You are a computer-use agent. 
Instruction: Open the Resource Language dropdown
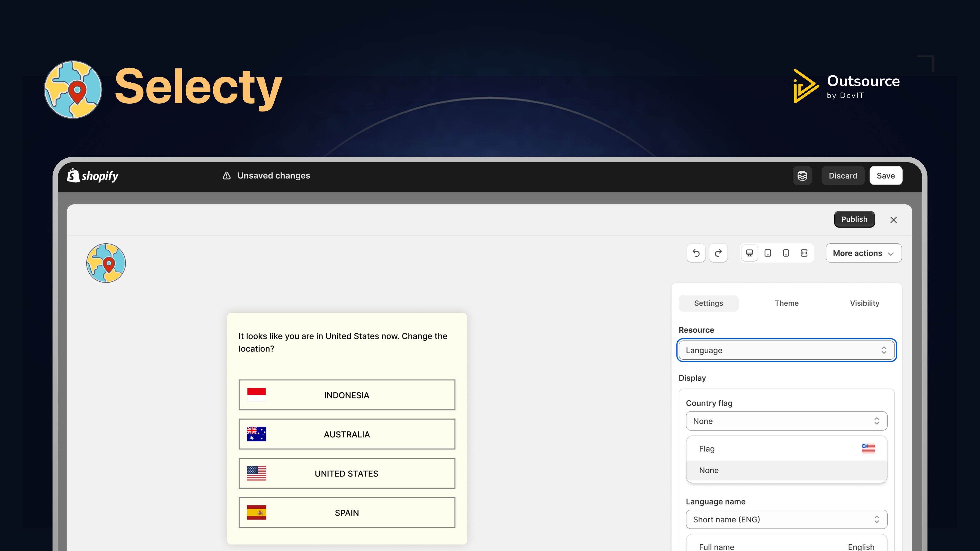pos(786,350)
